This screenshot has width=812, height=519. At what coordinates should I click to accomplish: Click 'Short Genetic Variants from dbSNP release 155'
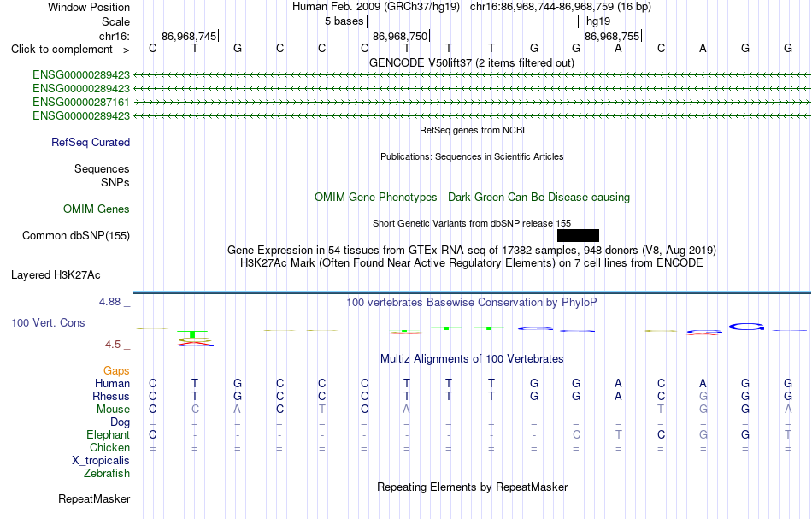472,223
